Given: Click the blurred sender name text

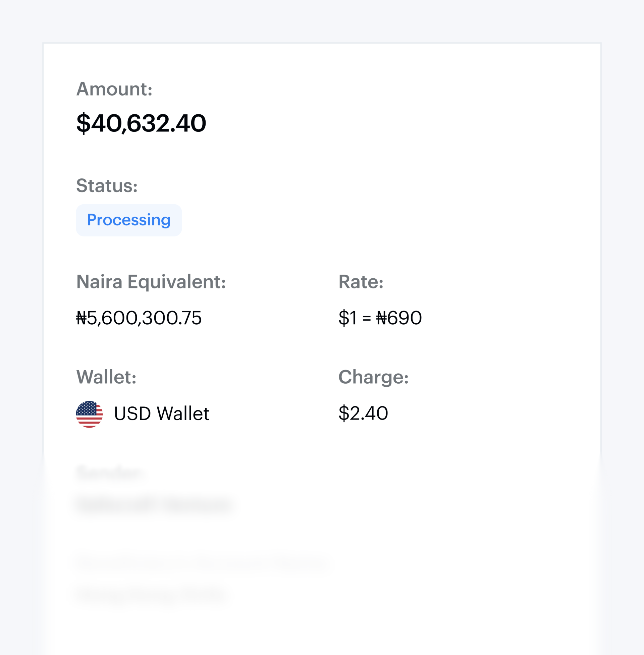Looking at the screenshot, I should coord(154,505).
